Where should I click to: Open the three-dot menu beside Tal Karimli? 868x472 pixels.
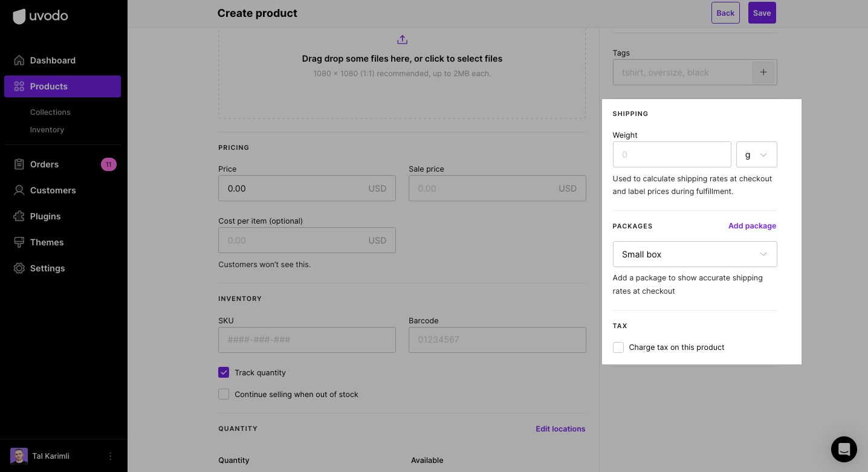[x=110, y=456]
